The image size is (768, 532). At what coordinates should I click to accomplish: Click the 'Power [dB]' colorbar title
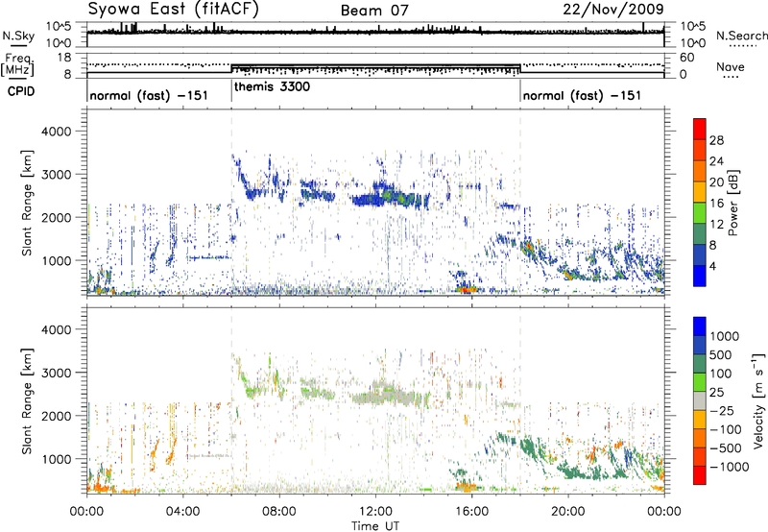point(732,203)
